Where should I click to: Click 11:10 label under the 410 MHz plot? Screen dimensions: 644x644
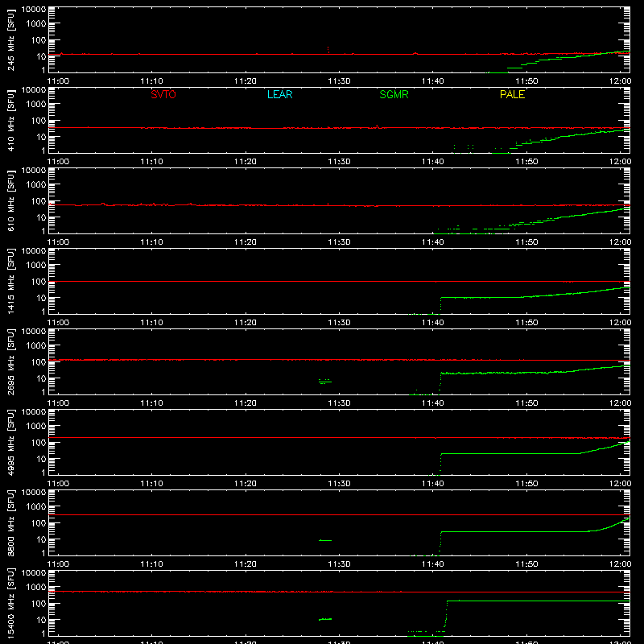point(151,162)
